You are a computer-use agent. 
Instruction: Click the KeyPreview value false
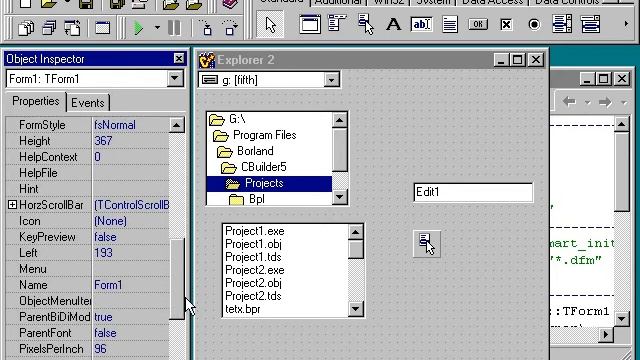click(131, 237)
